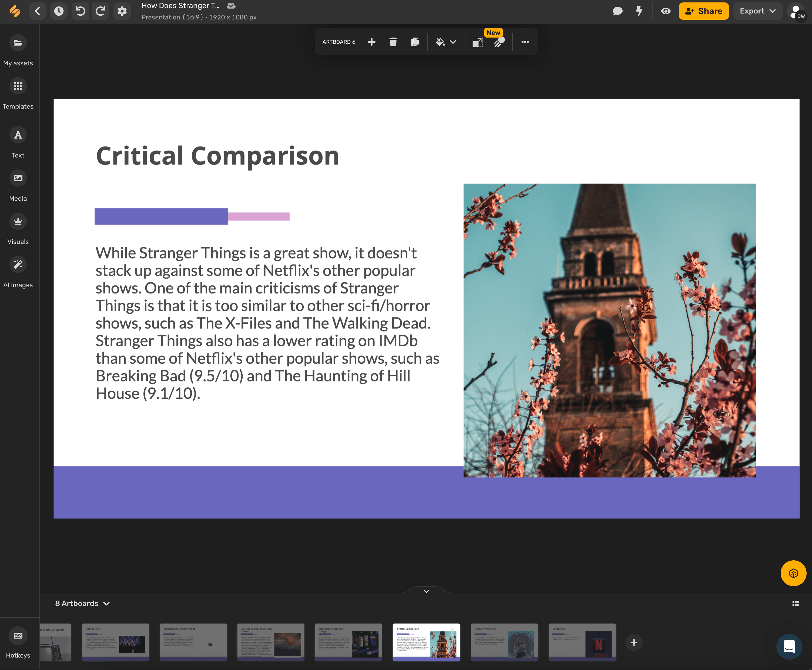812x670 pixels.
Task: Select the body paragraph about Stranger Things
Action: 267,323
